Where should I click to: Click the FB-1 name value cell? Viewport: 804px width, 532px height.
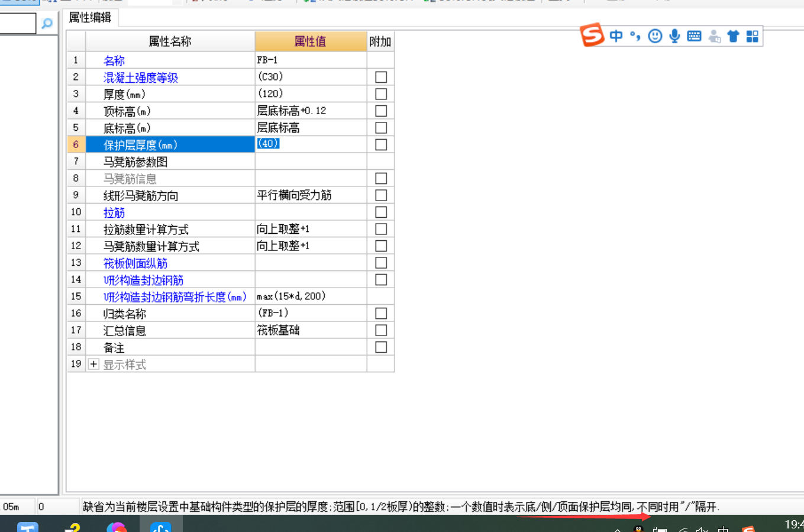pyautogui.click(x=311, y=60)
